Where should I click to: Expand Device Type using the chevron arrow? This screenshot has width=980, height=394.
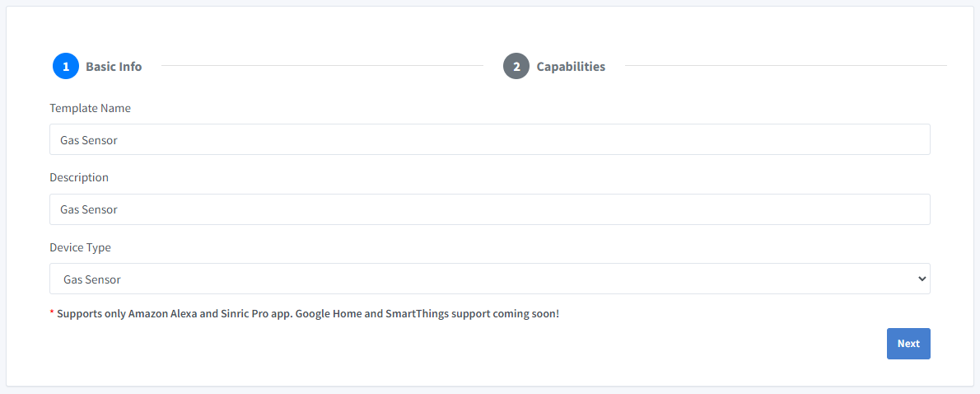(922, 279)
